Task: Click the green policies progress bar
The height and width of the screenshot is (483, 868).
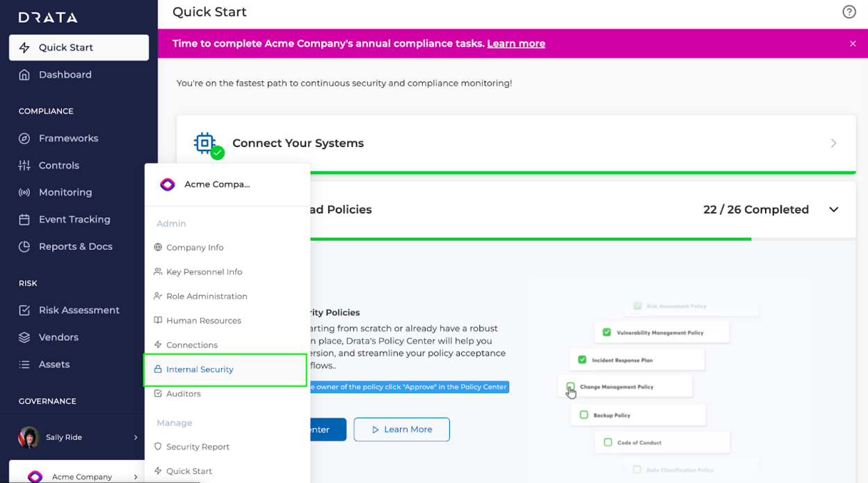Action: click(531, 239)
